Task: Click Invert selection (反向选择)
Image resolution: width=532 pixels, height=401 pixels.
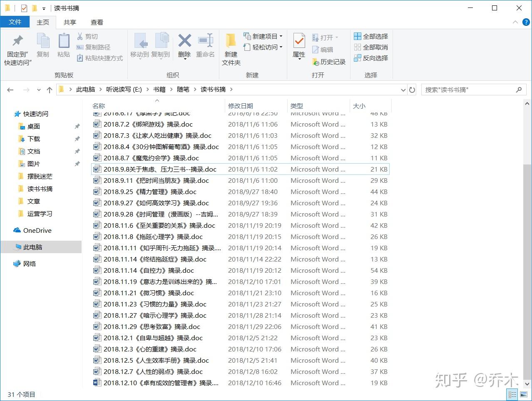Action: [x=371, y=58]
